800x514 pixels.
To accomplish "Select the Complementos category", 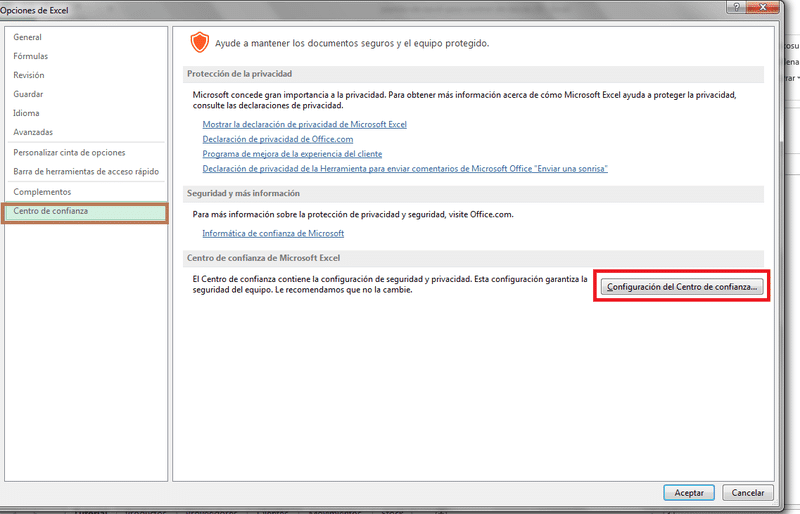I will (x=42, y=192).
